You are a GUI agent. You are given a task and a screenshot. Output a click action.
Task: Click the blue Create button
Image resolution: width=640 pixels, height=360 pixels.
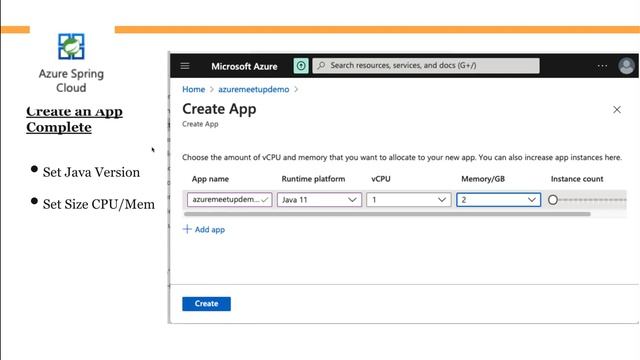tap(206, 304)
